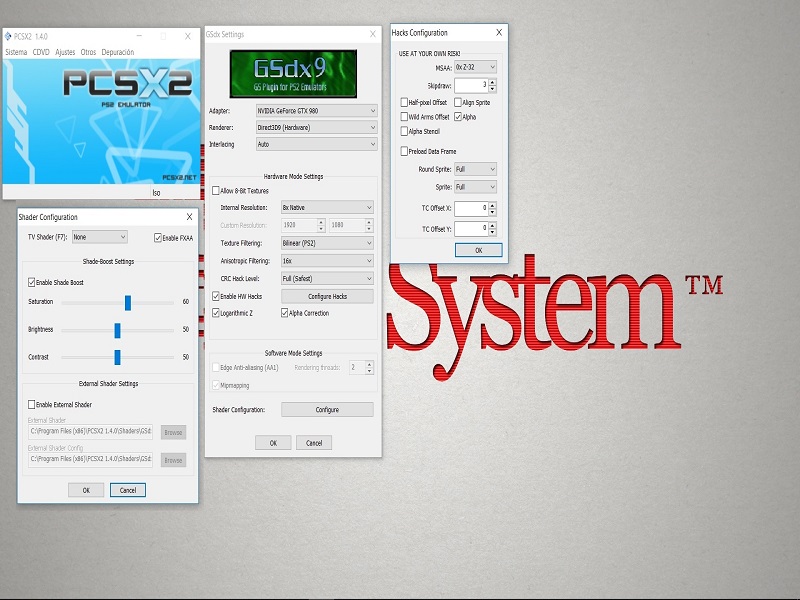The image size is (800, 600).
Task: Decrease Skipdraw with the down arrow
Action: coord(492,89)
